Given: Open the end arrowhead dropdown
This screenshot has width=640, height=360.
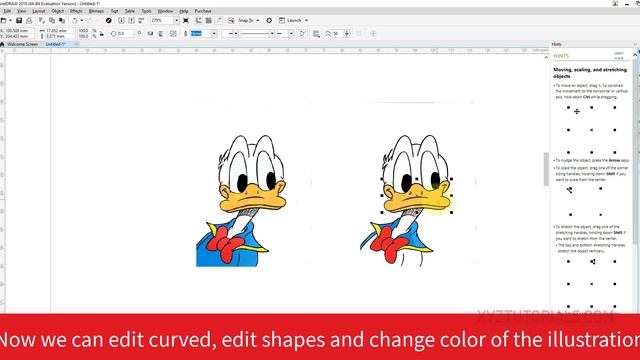Looking at the screenshot, I should pos(291,33).
